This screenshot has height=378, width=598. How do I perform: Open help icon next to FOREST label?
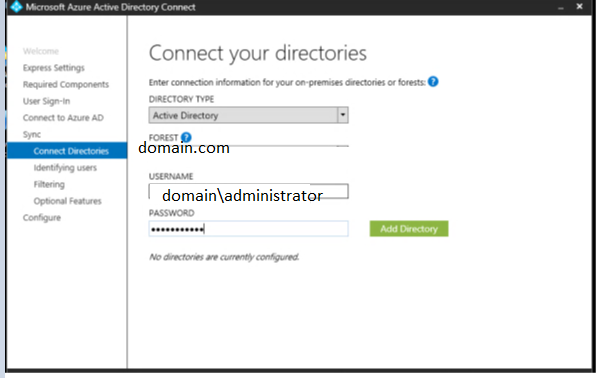pyautogui.click(x=186, y=137)
